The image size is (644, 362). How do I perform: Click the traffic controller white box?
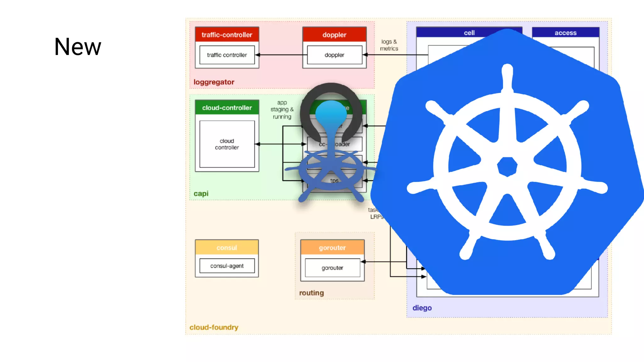point(227,55)
